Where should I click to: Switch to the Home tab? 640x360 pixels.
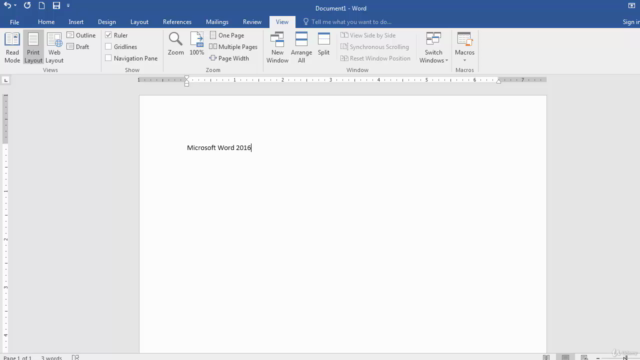(x=46, y=22)
